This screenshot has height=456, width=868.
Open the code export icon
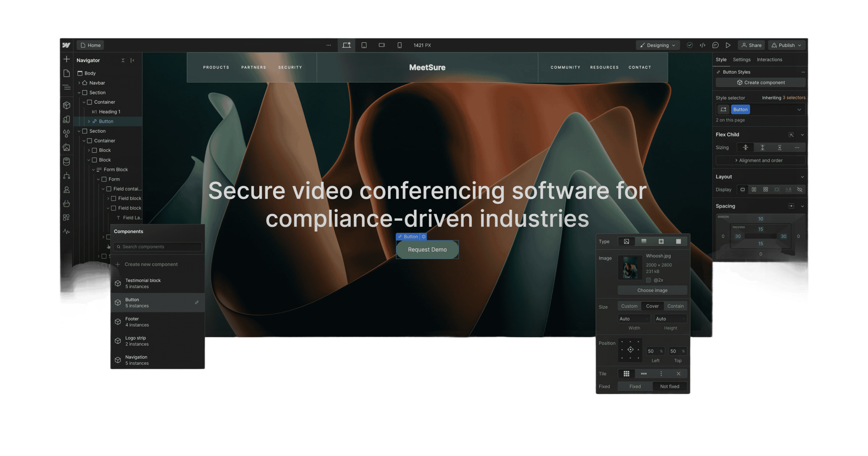[703, 45]
